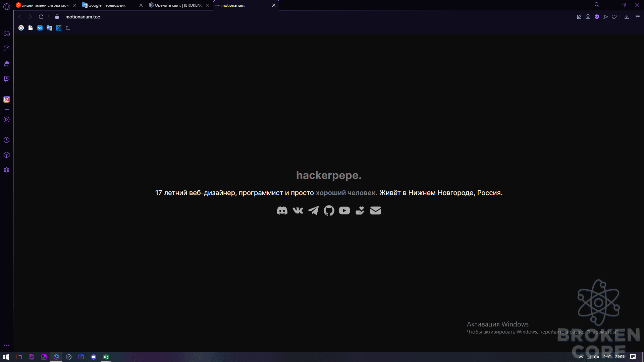Viewport: 644px width, 362px height.
Task: Open the Discord link icon on the page
Action: click(282, 210)
